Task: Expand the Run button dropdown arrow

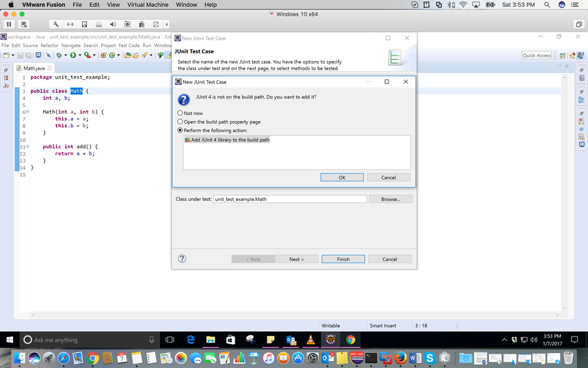Action: (x=79, y=55)
